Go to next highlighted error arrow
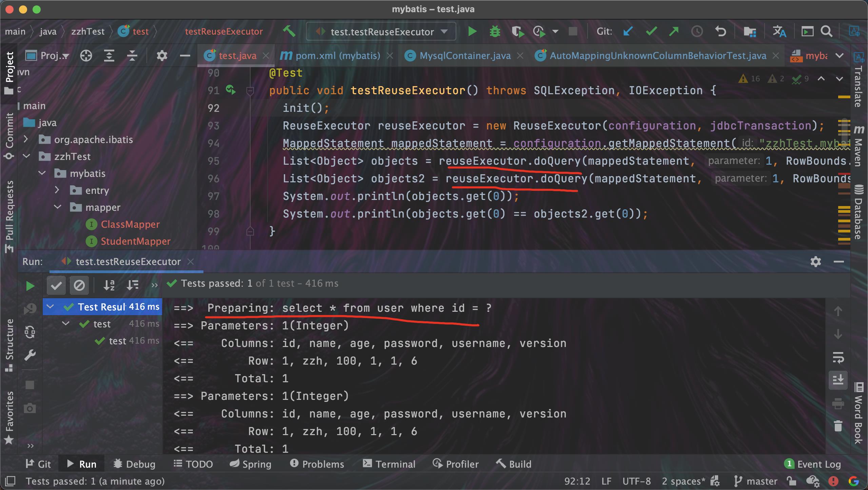The image size is (868, 490). tap(840, 79)
